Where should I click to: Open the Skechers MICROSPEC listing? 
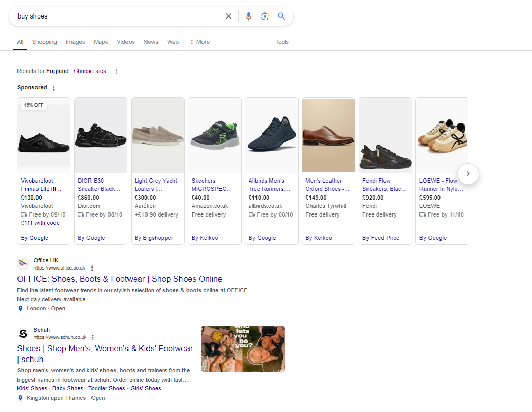click(212, 185)
